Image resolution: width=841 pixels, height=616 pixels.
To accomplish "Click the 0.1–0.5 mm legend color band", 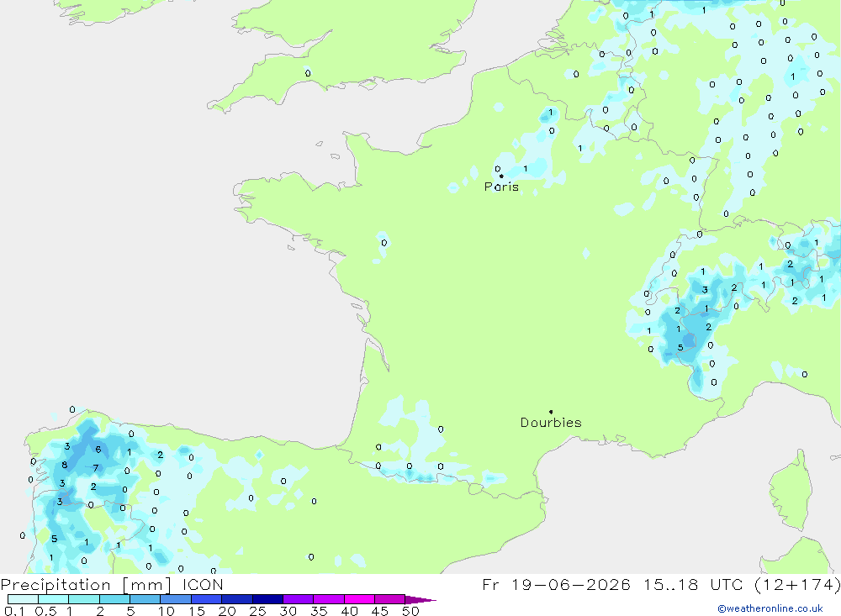I will pyautogui.click(x=23, y=599).
